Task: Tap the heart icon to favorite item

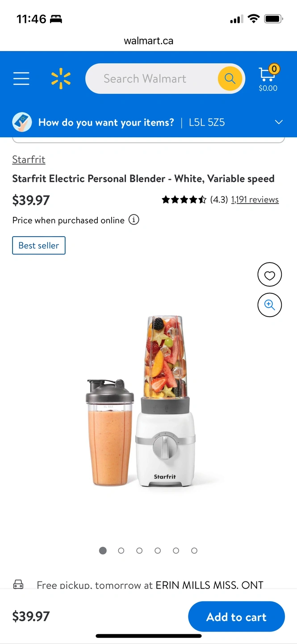Action: click(270, 275)
